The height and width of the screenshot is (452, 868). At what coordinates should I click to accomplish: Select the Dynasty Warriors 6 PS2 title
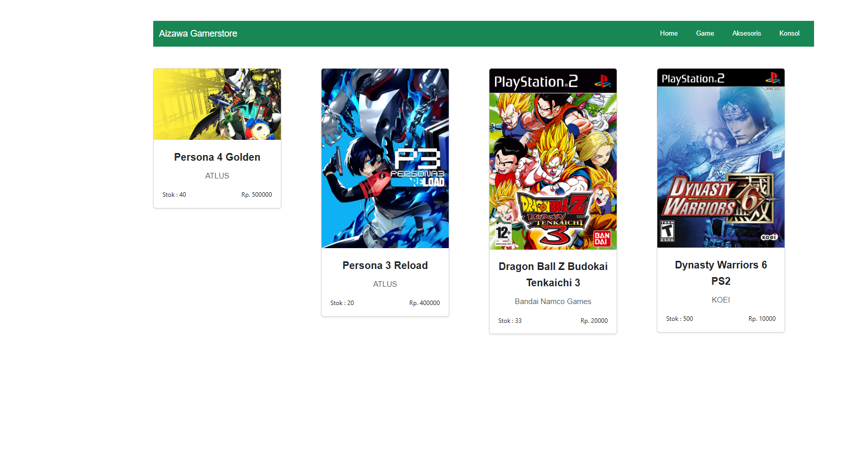[x=721, y=273]
